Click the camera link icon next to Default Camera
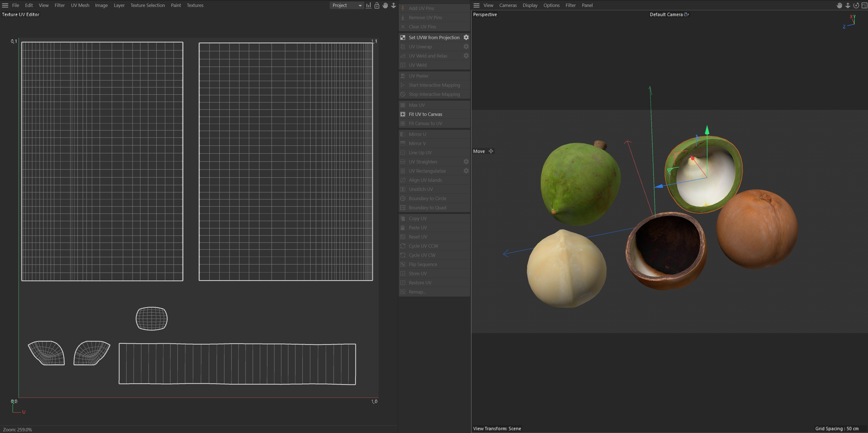868x433 pixels. [x=686, y=14]
